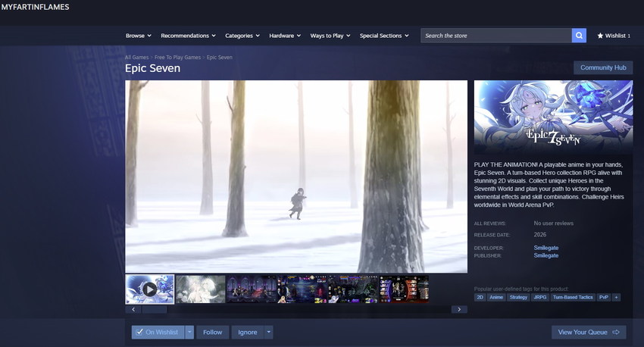644x347 pixels.
Task: Play the trailer video thumbnail
Action: (149, 289)
